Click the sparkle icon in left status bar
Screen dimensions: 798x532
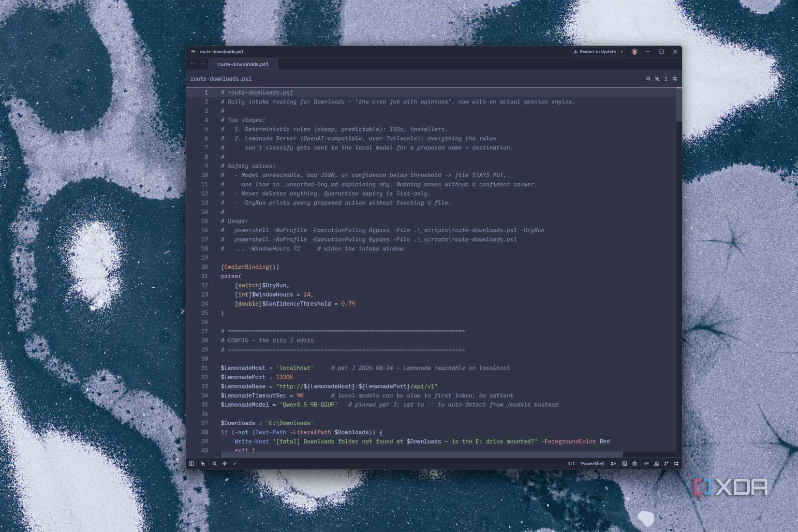(203, 463)
